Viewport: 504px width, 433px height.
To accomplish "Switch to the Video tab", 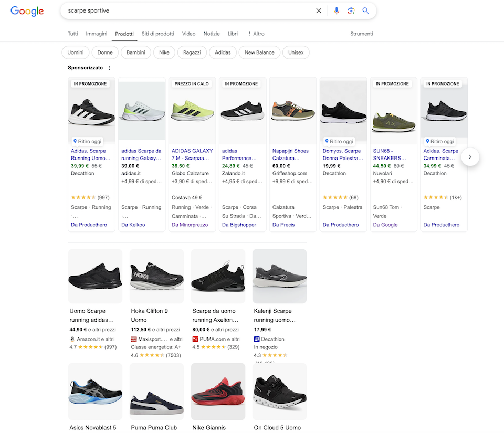I will coord(188,34).
